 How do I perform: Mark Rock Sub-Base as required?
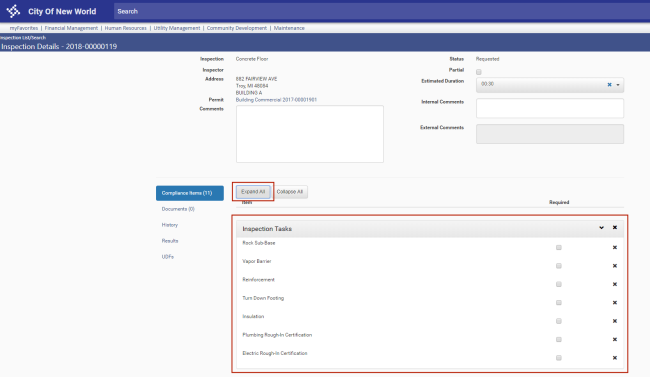point(559,248)
